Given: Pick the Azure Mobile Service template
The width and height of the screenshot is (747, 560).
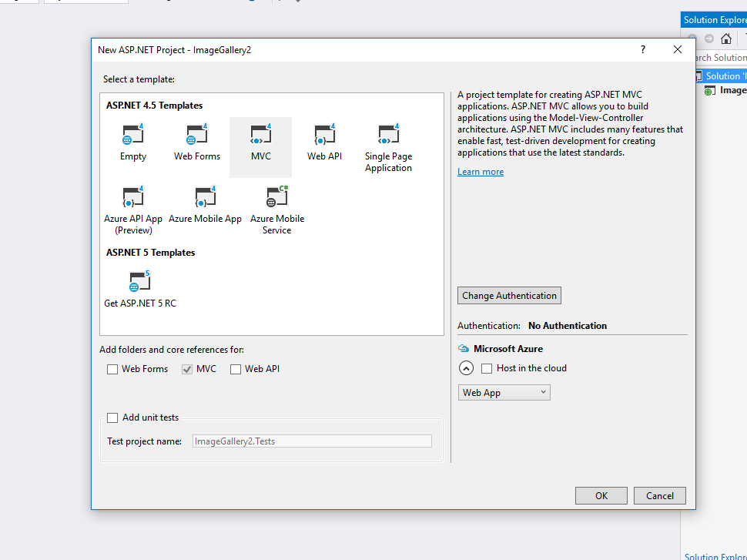Looking at the screenshot, I should (276, 210).
